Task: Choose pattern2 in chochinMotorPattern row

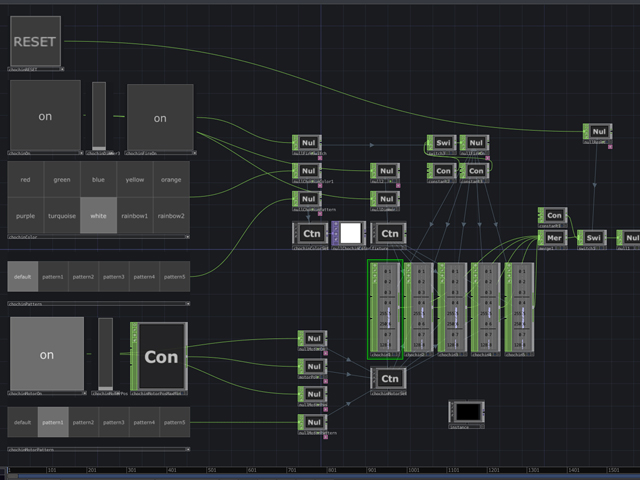Action: tap(83, 422)
